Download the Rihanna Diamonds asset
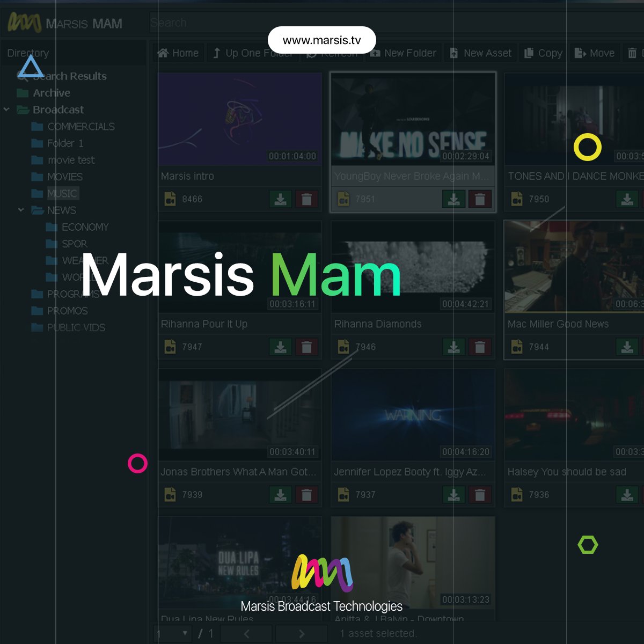 click(x=453, y=347)
